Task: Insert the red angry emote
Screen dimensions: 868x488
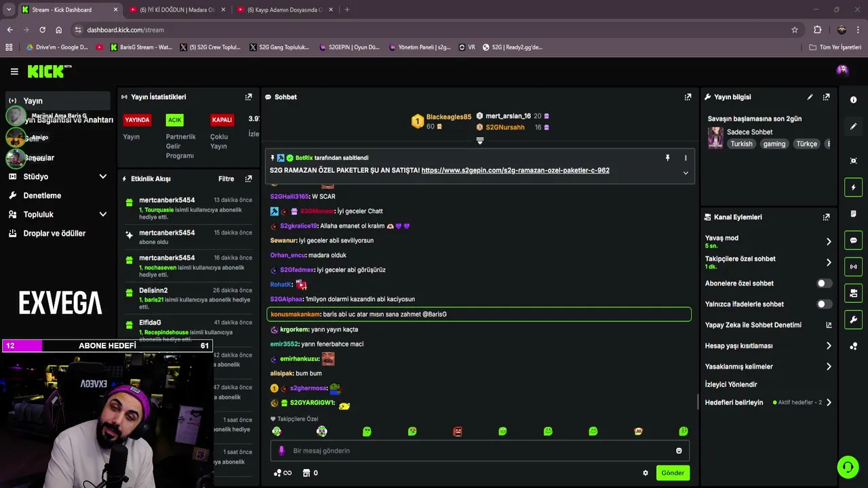Action: [458, 431]
